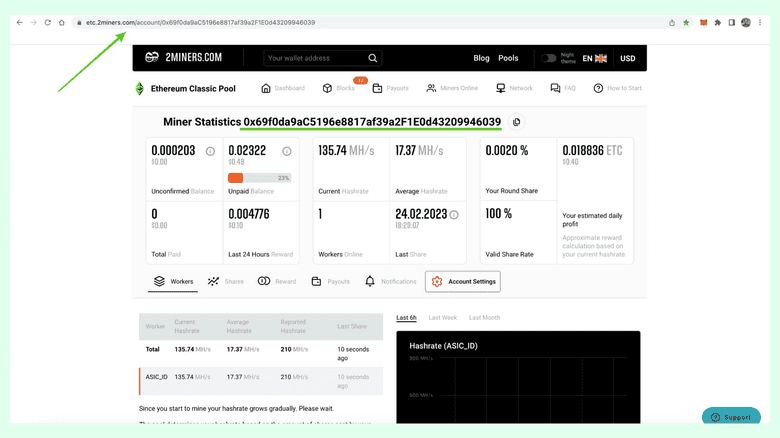This screenshot has width=780, height=438.
Task: Click the wallet address search field
Action: tap(315, 58)
